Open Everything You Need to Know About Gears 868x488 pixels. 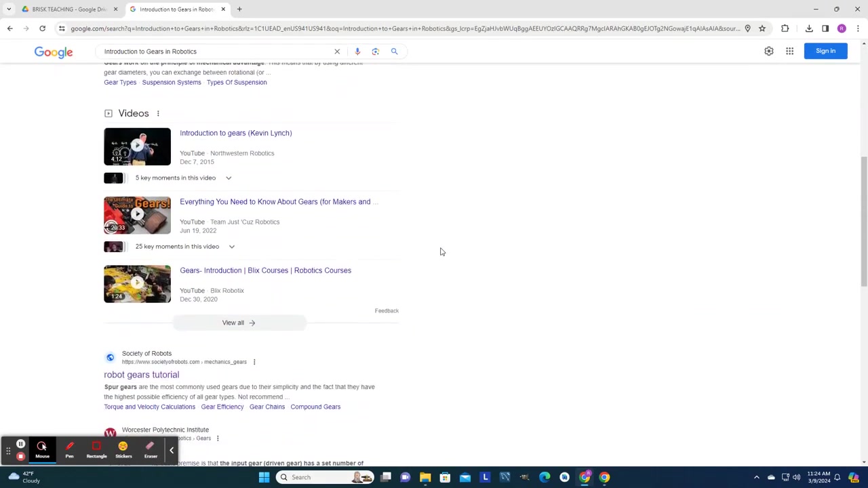coord(279,202)
